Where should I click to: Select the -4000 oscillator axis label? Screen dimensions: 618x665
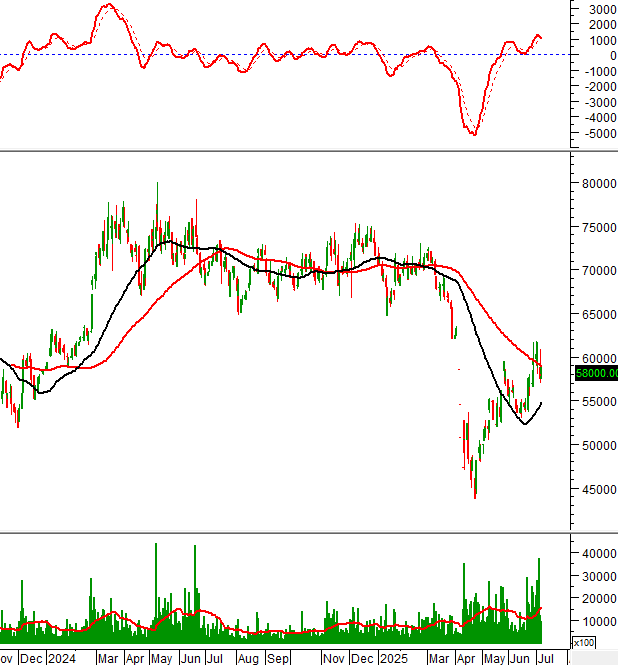click(x=601, y=117)
